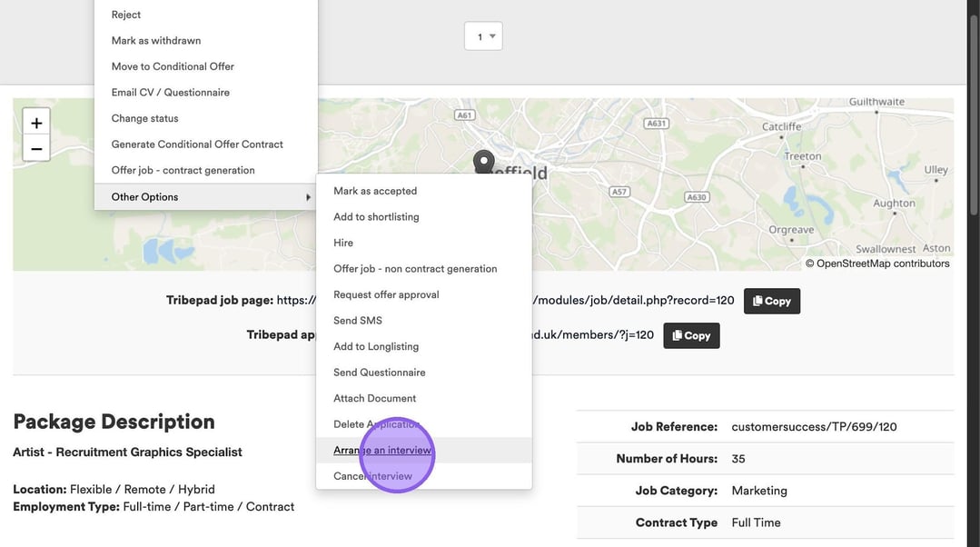Zoom in on the map
The width and height of the screenshot is (980, 547).
[36, 124]
